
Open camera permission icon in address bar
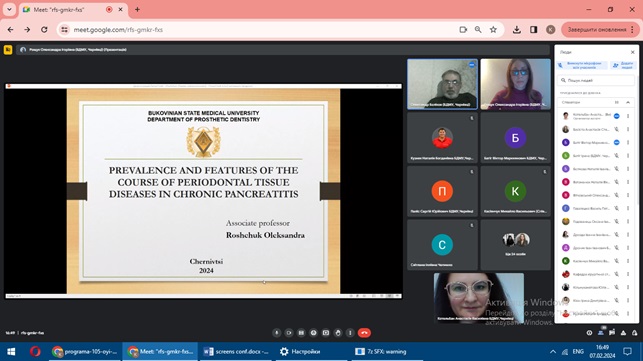(x=463, y=30)
